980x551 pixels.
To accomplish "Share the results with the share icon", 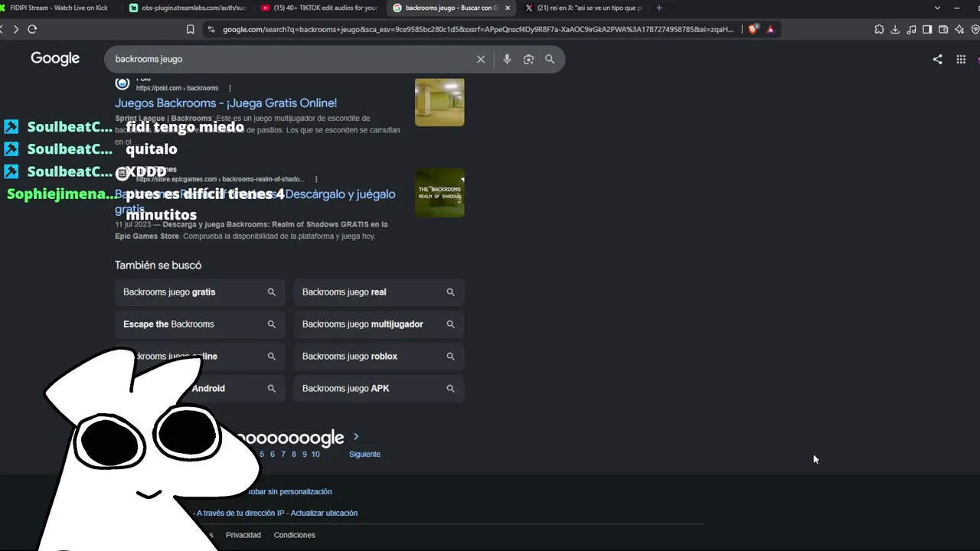I will (937, 59).
